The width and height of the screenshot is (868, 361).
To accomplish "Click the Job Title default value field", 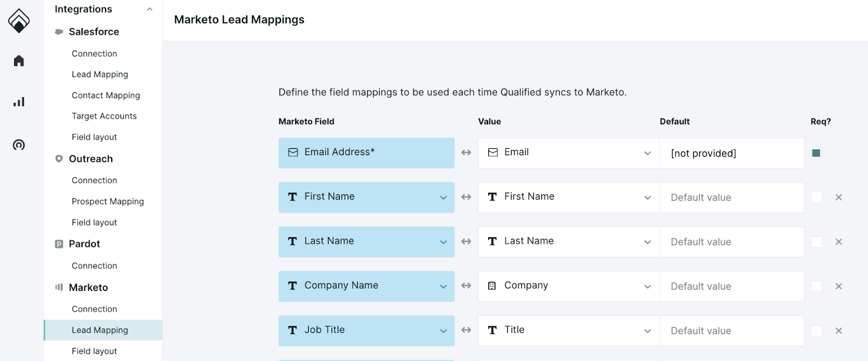I will pyautogui.click(x=732, y=331).
